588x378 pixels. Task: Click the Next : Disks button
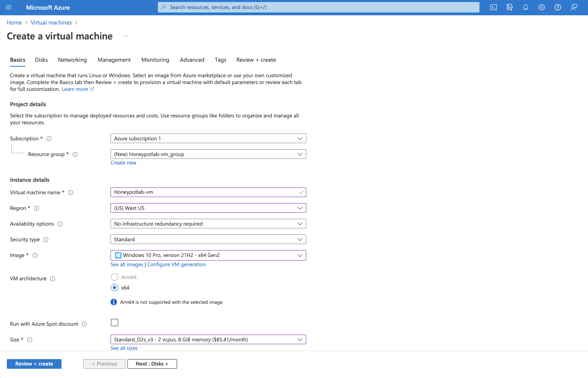[x=152, y=364]
